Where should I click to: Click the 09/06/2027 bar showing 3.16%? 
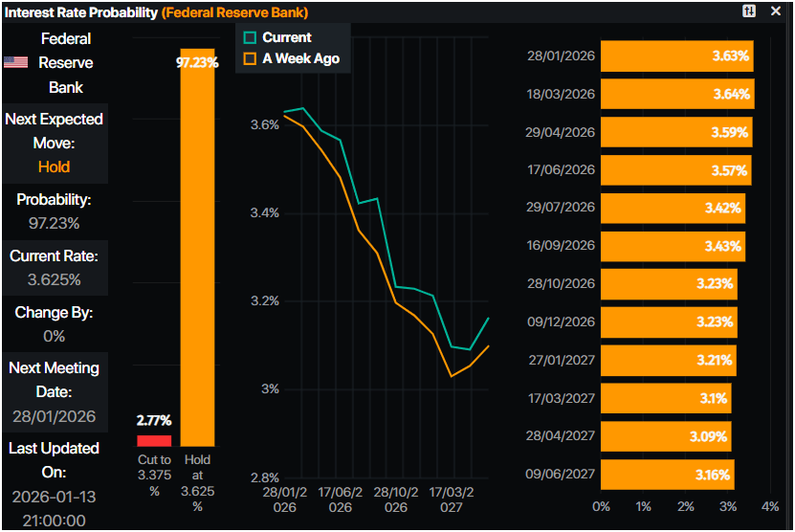(x=667, y=474)
